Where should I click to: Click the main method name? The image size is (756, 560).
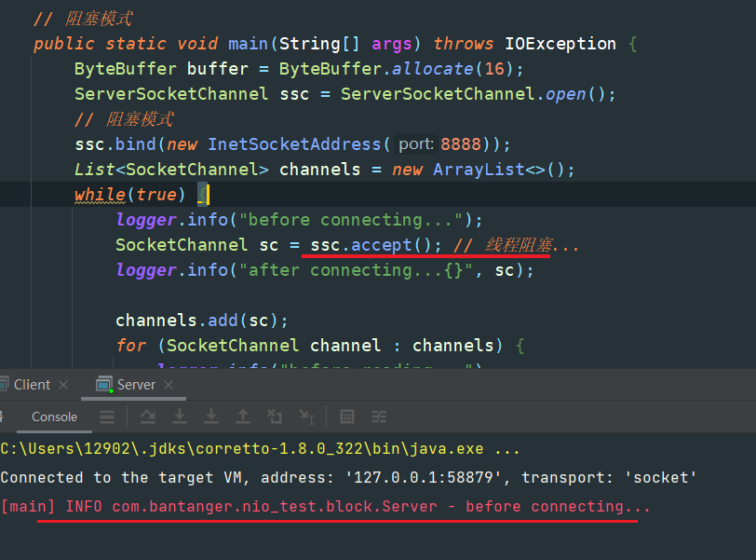(248, 44)
